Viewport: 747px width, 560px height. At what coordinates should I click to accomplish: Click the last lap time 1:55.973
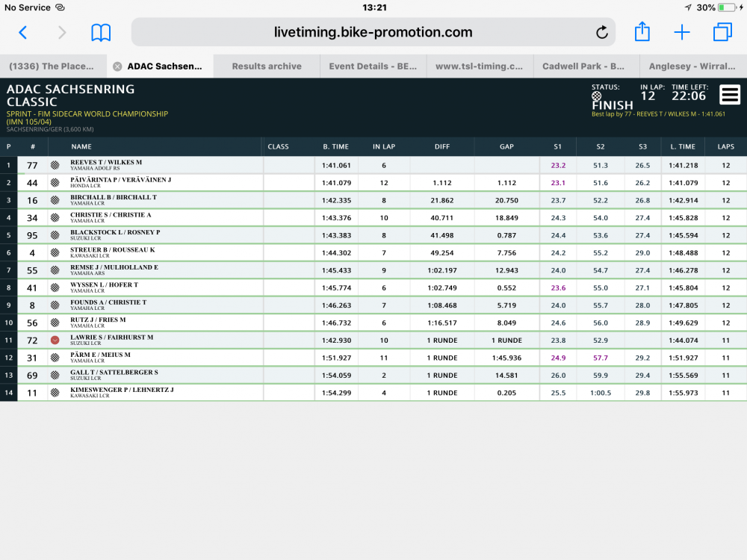point(684,393)
